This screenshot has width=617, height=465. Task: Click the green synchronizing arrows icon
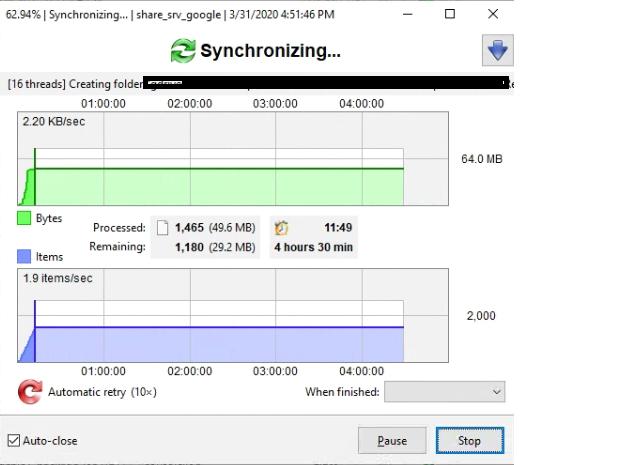[x=183, y=50]
